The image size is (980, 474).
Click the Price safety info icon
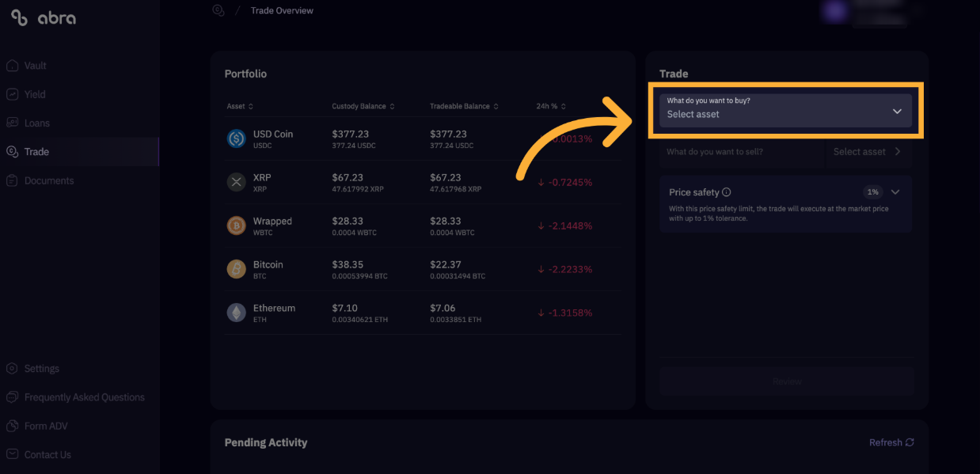(x=727, y=192)
